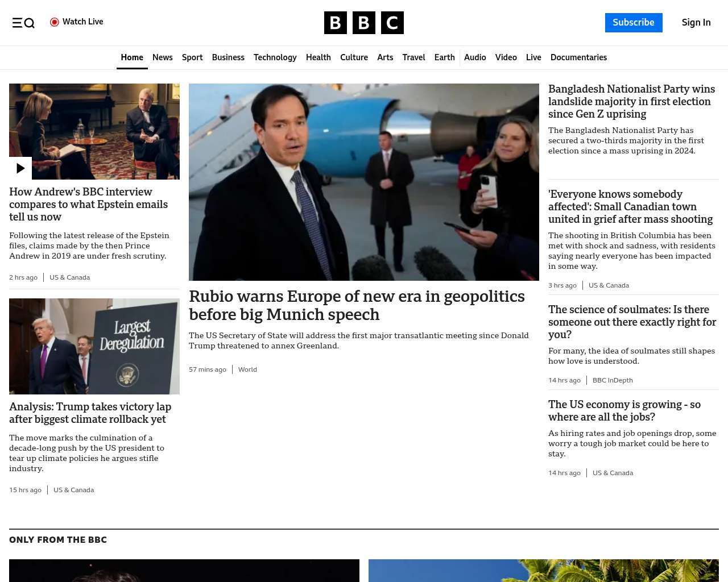This screenshot has width=728, height=582.
Task: Open the Canadian town mass shooting story
Action: point(630,207)
